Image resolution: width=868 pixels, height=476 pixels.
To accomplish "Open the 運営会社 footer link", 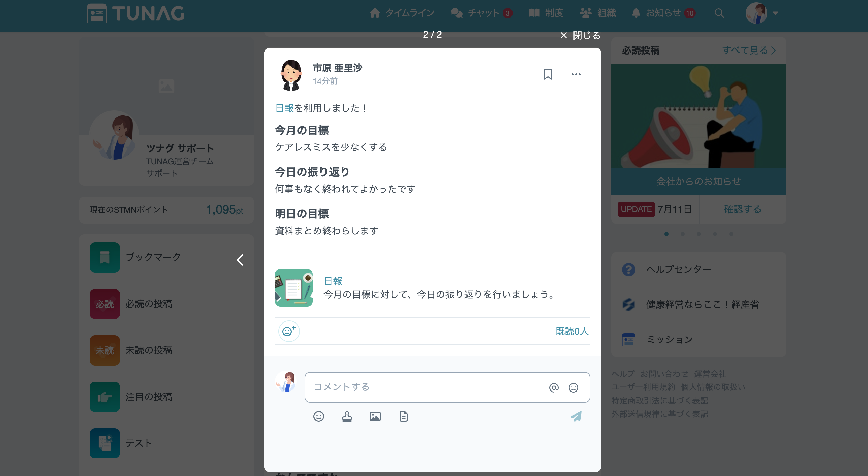I will pos(710,374).
